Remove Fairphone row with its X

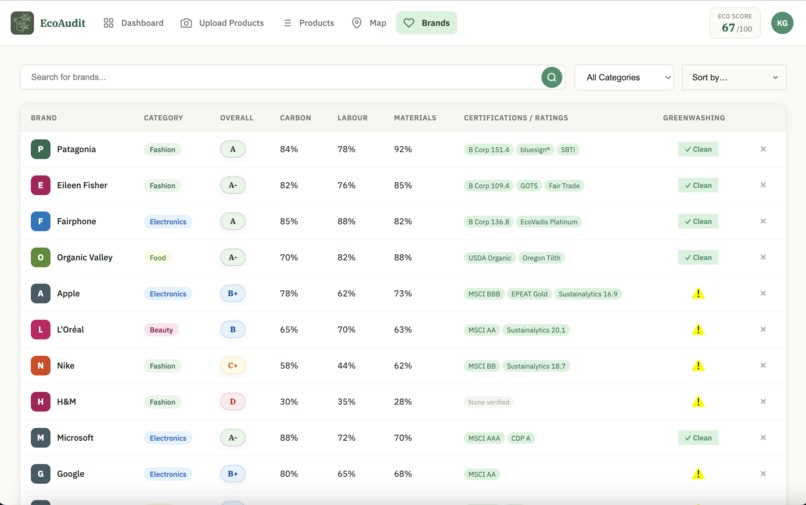click(763, 221)
